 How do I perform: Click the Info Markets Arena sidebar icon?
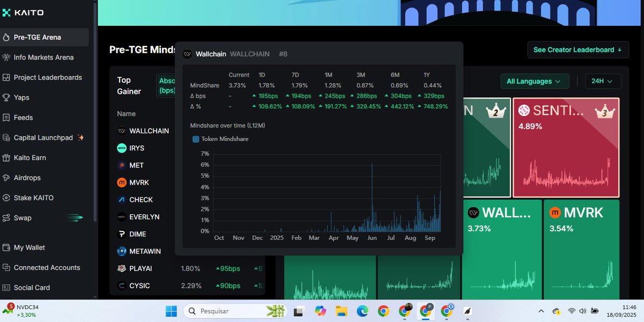pos(6,57)
